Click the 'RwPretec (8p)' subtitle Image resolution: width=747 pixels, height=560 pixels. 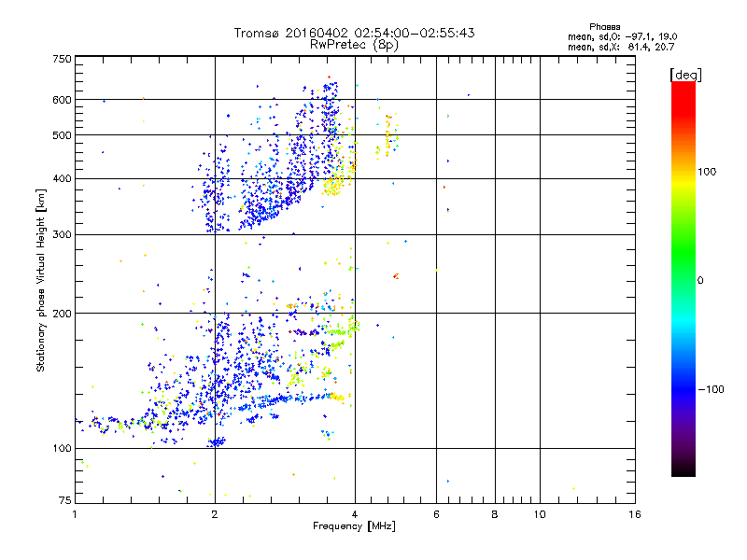click(x=354, y=45)
